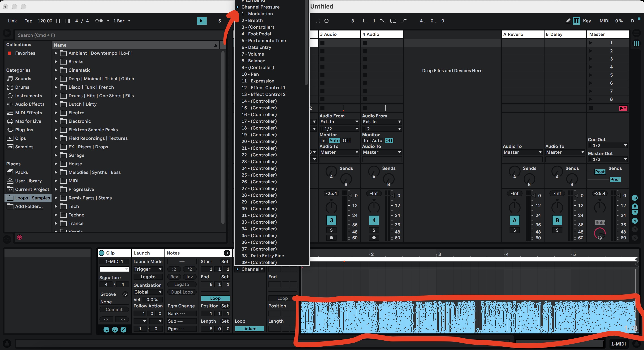Click the follow playback arrow icon
The height and width of the screenshot is (350, 644).
tap(202, 21)
